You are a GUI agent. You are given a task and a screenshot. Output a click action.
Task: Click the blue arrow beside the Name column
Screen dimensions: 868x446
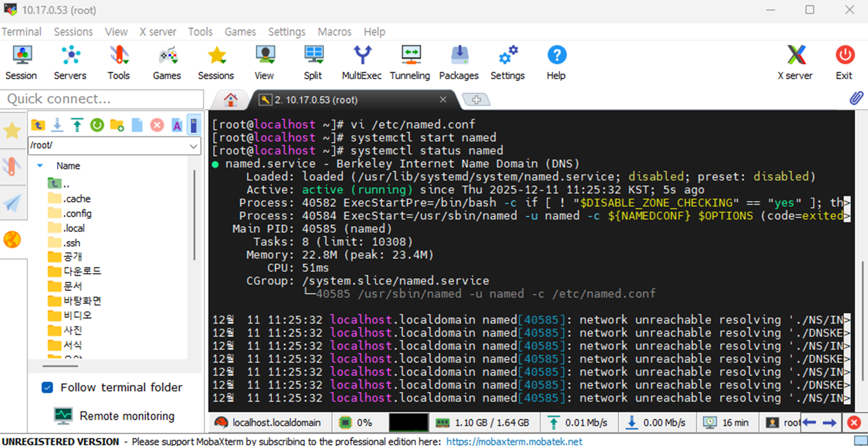(x=40, y=166)
